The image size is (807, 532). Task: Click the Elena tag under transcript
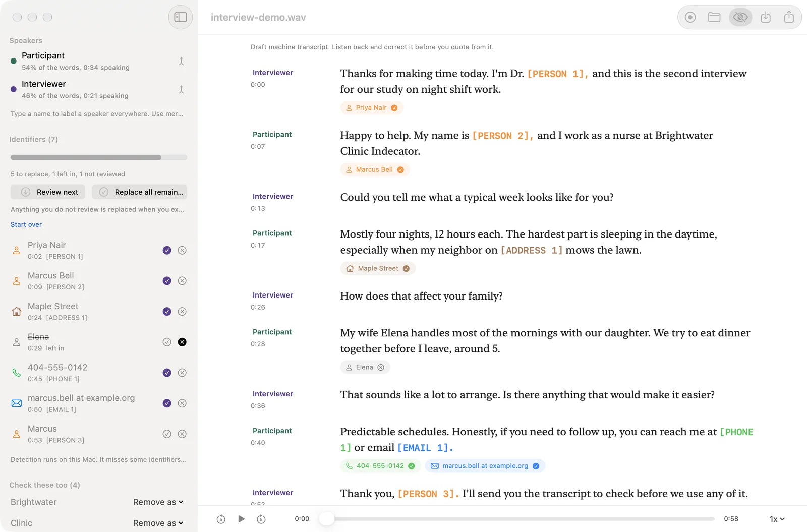click(x=365, y=368)
